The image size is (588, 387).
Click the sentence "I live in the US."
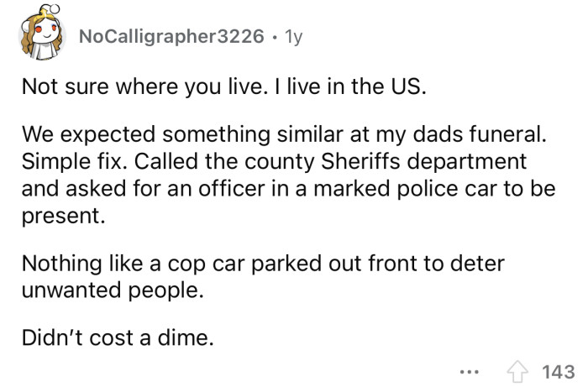point(281,86)
